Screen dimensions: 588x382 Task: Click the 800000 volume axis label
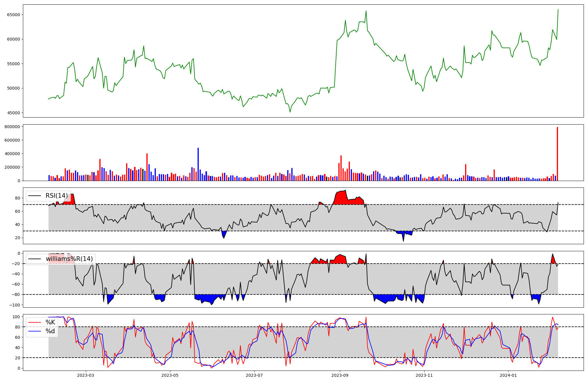coord(12,127)
